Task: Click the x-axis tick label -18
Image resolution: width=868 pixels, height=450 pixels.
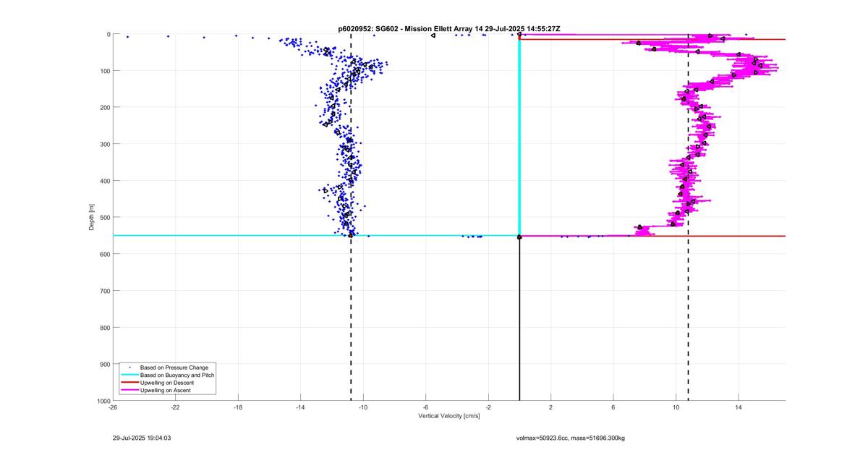Action: click(238, 407)
